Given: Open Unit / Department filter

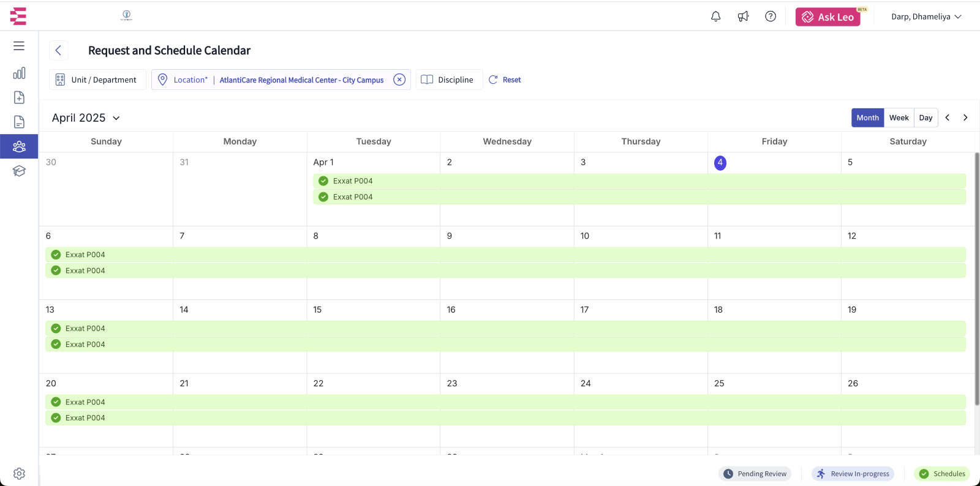Looking at the screenshot, I should click(97, 80).
